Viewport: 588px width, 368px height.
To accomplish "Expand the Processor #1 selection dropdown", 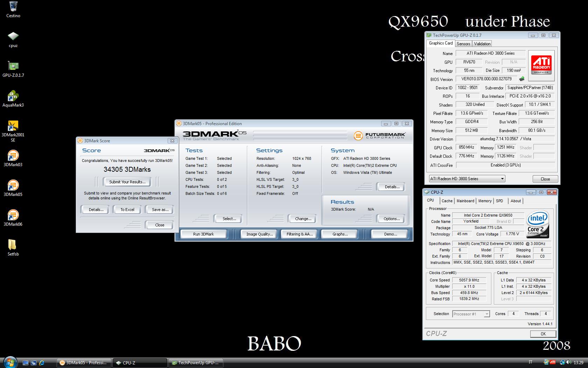I will click(x=486, y=314).
